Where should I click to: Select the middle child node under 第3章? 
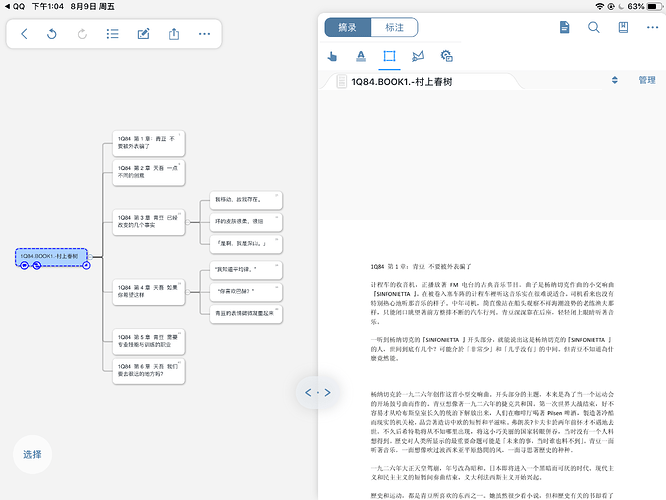tap(246, 222)
